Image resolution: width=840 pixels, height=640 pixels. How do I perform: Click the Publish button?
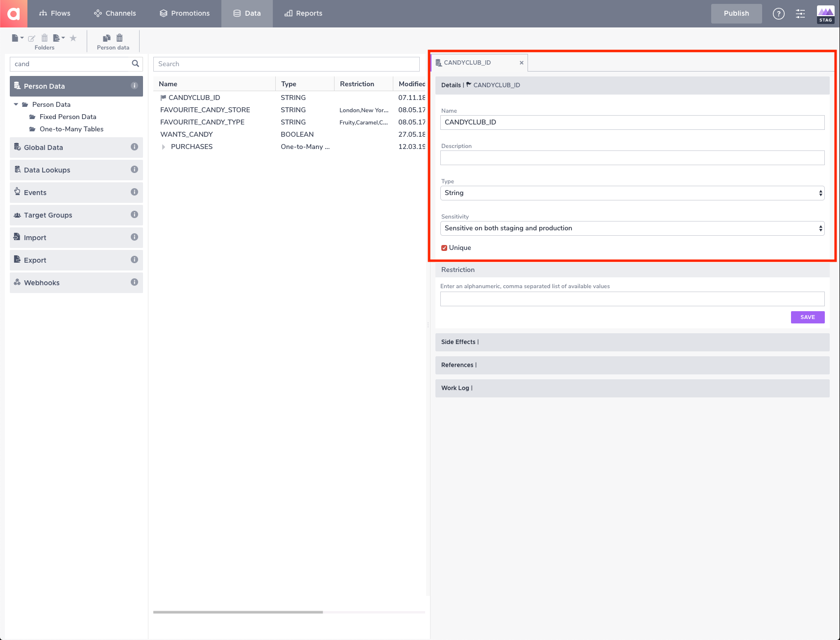coord(736,13)
